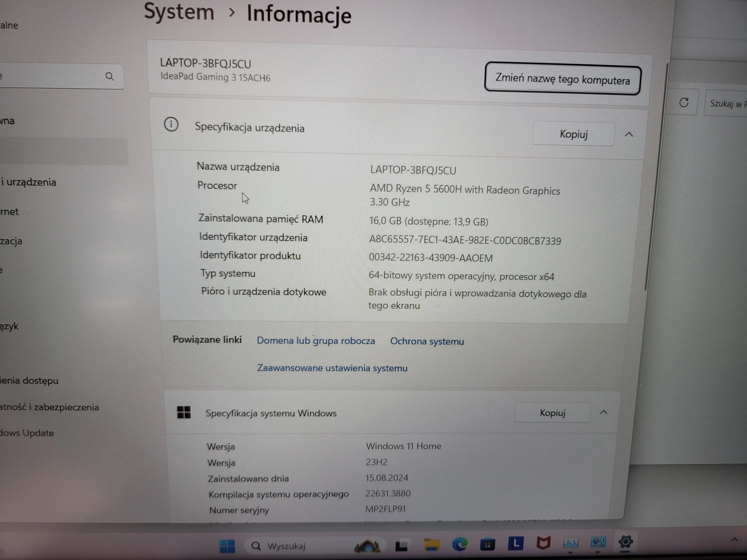Select the 16,0 GB RAM value
The image size is (747, 560).
click(x=429, y=221)
